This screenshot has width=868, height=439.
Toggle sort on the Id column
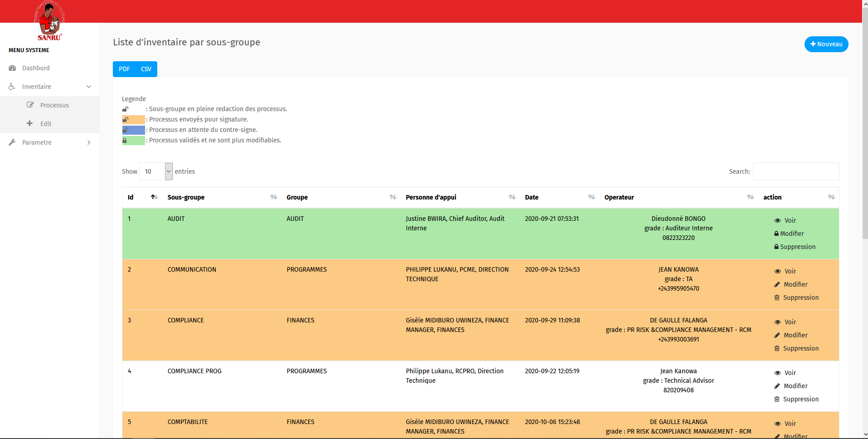154,197
